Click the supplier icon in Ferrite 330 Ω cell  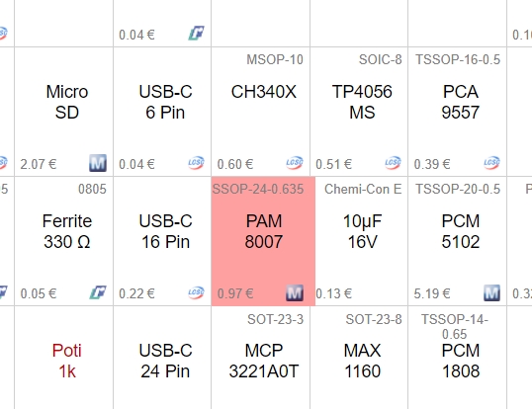click(x=98, y=292)
